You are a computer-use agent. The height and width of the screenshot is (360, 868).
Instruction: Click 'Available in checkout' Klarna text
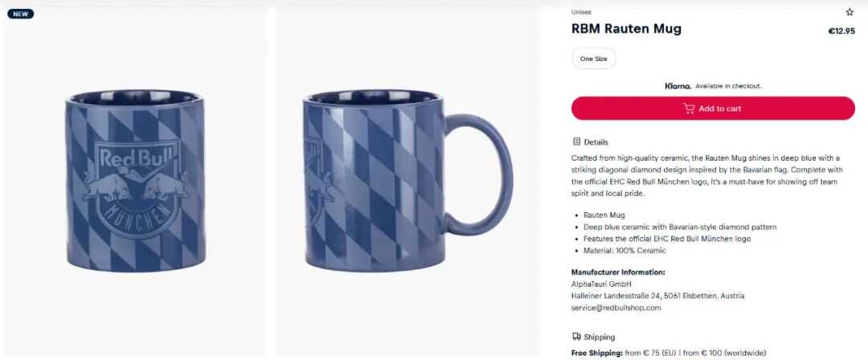tap(728, 87)
